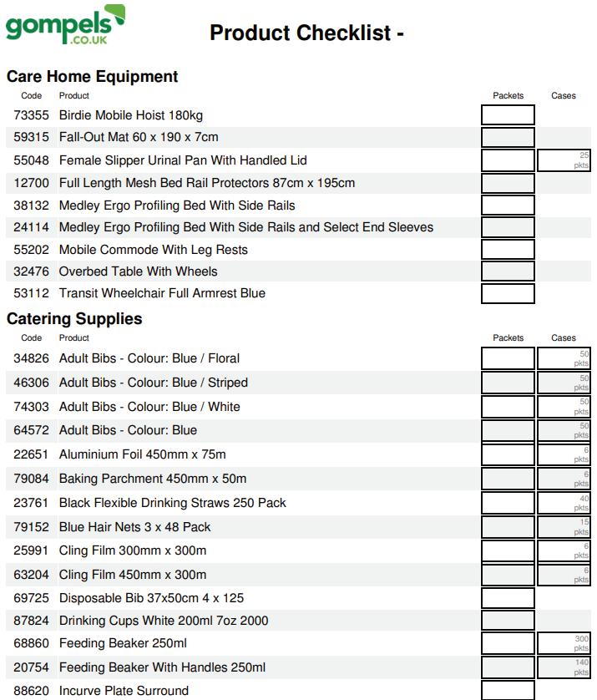The width and height of the screenshot is (597, 700).
Task: Click Cases box for Cling Film 450mm x 300m
Action: pos(564,575)
